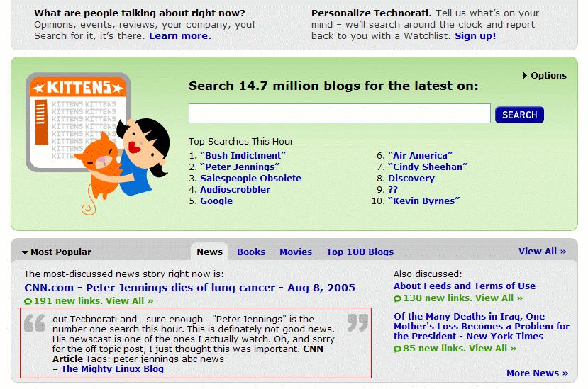Image resolution: width=588 pixels, height=389 pixels.
Task: Open the Learn more link
Action: (180, 36)
